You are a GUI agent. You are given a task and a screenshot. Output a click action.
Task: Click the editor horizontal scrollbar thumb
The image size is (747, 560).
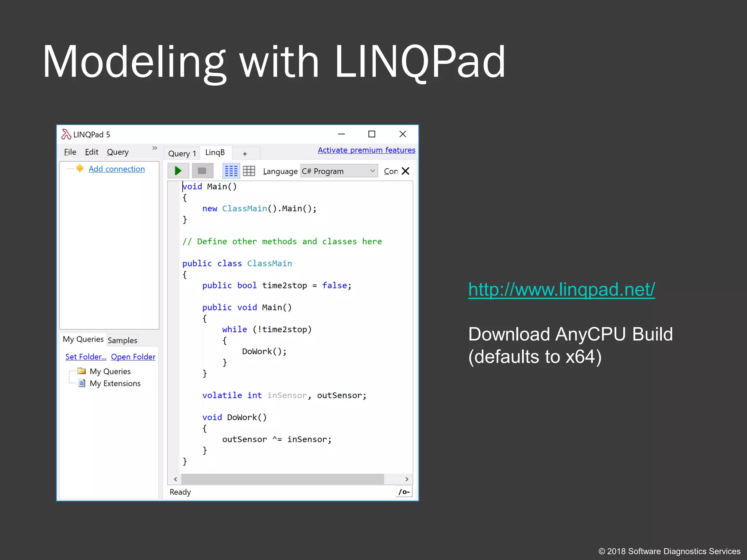coord(283,479)
